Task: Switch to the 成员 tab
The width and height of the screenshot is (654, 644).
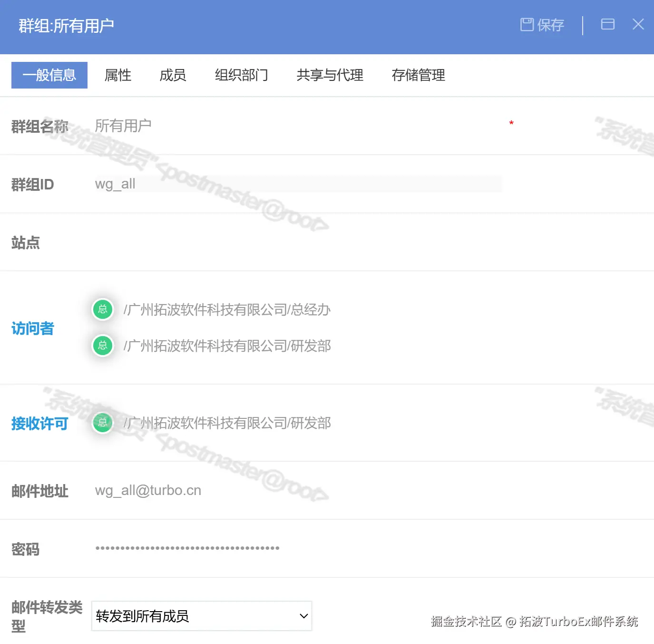Action: pos(173,75)
